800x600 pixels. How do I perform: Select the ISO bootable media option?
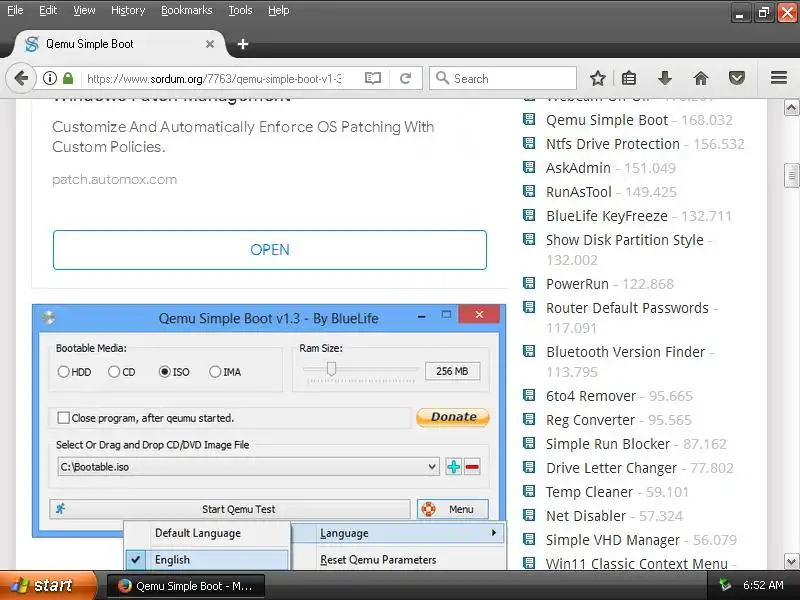[164, 372]
